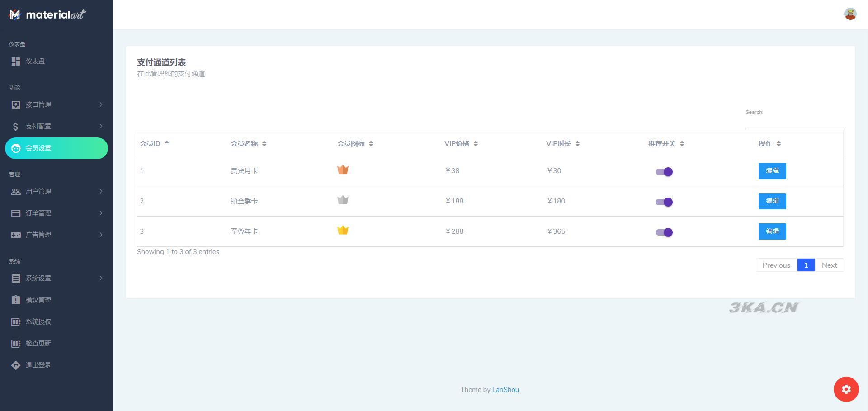Image resolution: width=868 pixels, height=411 pixels.
Task: Click the orange crown icon for 贵宾月卡
Action: [x=343, y=170]
